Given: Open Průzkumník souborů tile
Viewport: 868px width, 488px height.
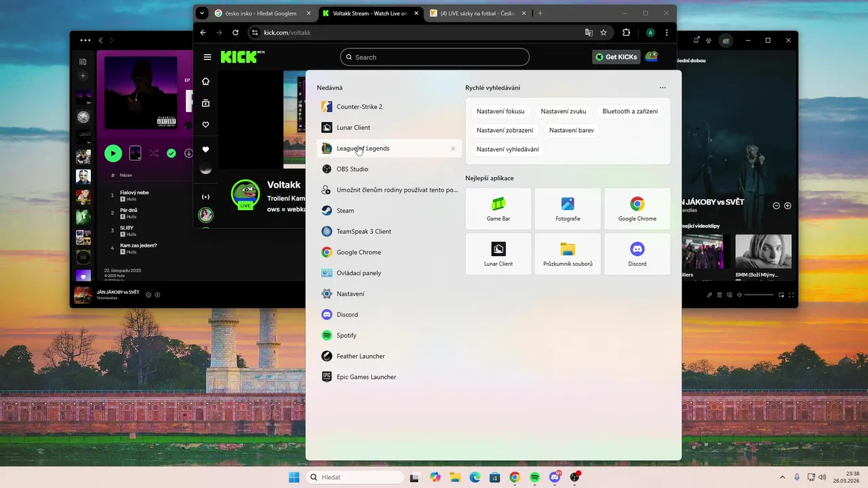Looking at the screenshot, I should (568, 254).
